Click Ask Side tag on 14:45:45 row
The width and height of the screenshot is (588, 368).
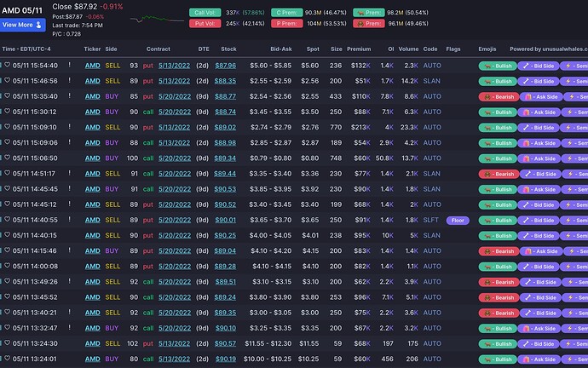(x=539, y=190)
